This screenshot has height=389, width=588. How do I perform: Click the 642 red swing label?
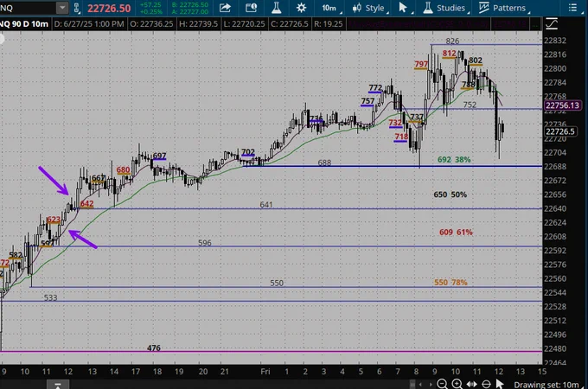[x=86, y=204]
